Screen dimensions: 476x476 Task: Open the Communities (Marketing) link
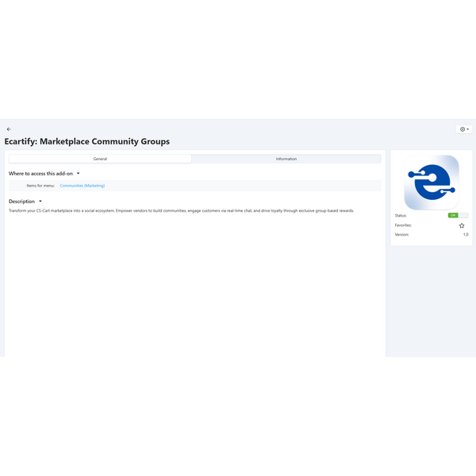point(82,186)
